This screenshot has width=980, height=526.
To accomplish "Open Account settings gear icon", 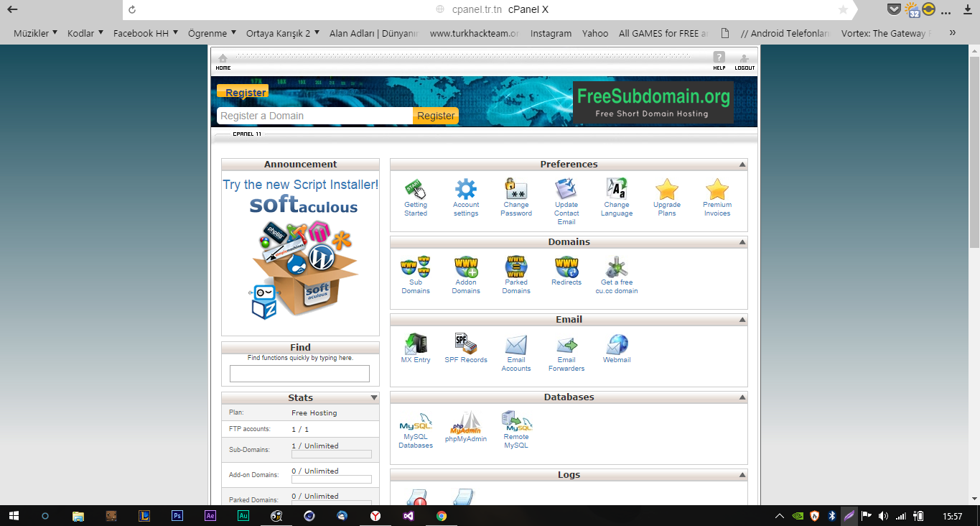I will pos(466,190).
